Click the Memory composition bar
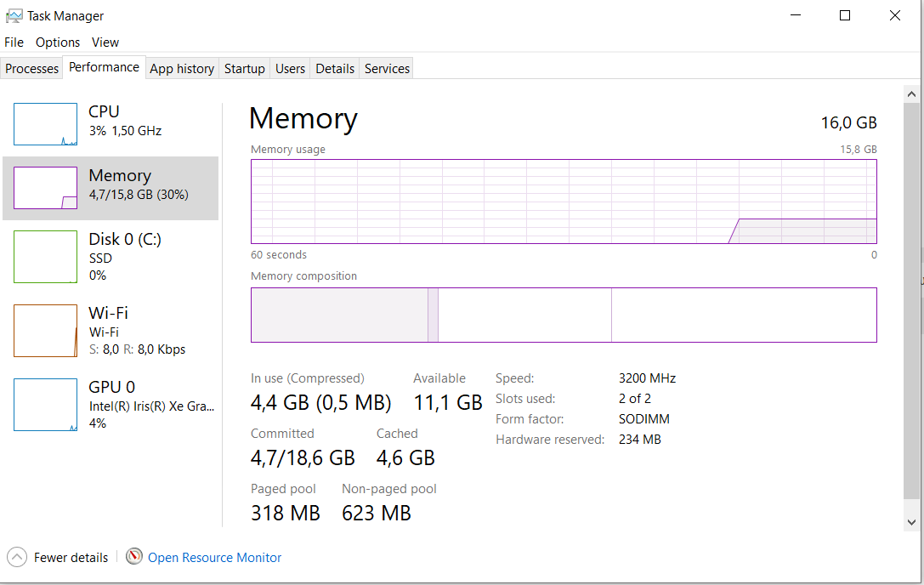This screenshot has height=585, width=924. click(x=563, y=315)
